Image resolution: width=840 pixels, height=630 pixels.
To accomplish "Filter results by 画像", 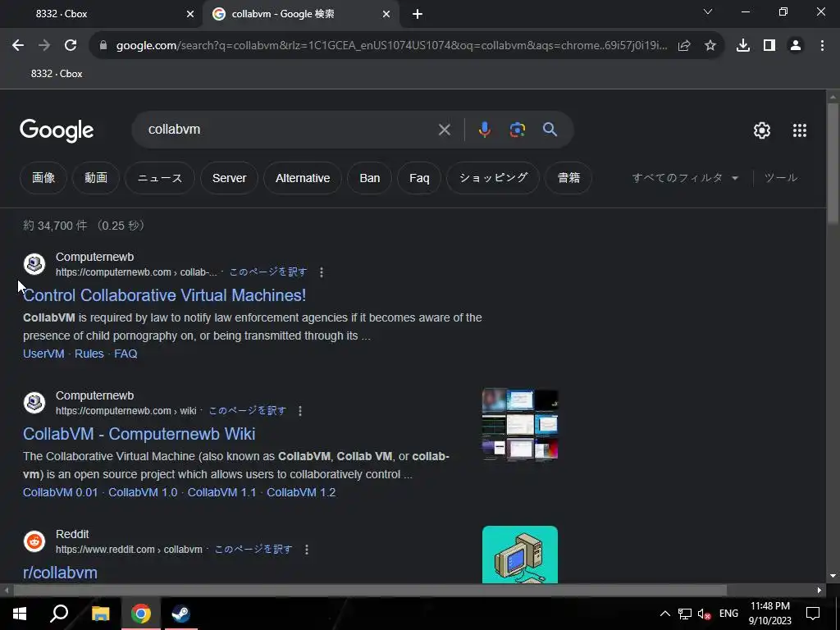I will 43,178.
